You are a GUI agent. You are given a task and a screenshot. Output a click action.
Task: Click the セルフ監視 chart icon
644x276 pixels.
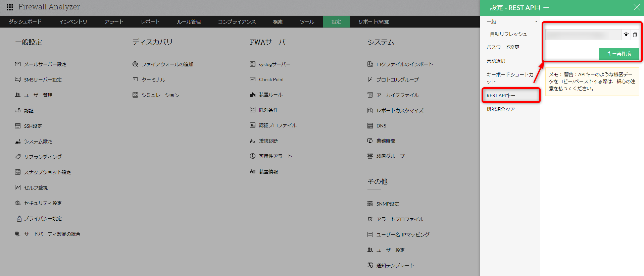coord(18,187)
